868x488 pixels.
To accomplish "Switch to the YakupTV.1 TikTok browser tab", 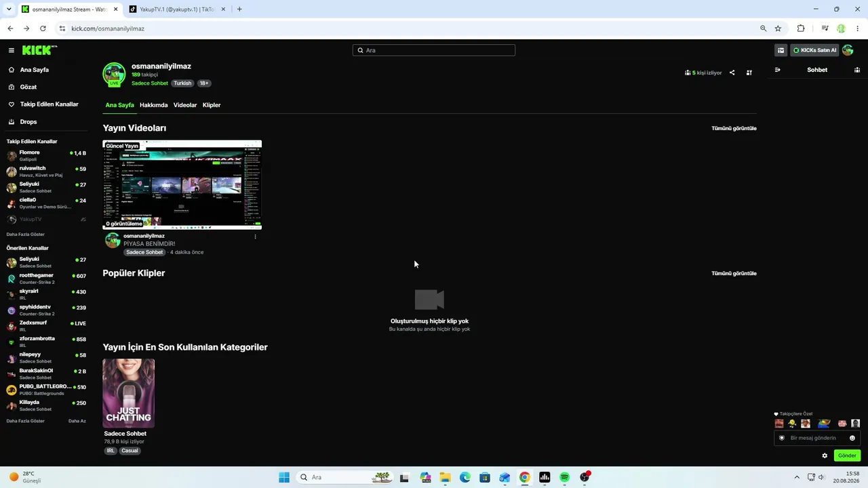I will [x=178, y=9].
